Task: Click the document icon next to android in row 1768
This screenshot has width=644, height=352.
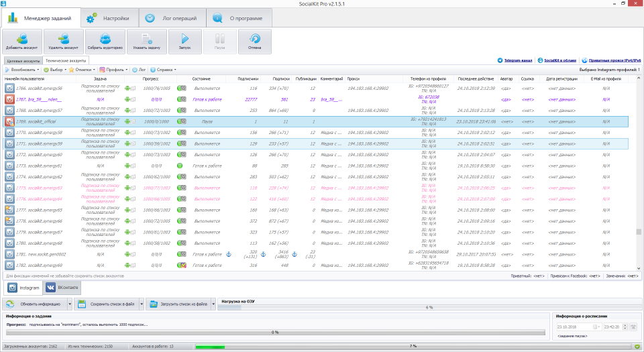Action: [133, 111]
